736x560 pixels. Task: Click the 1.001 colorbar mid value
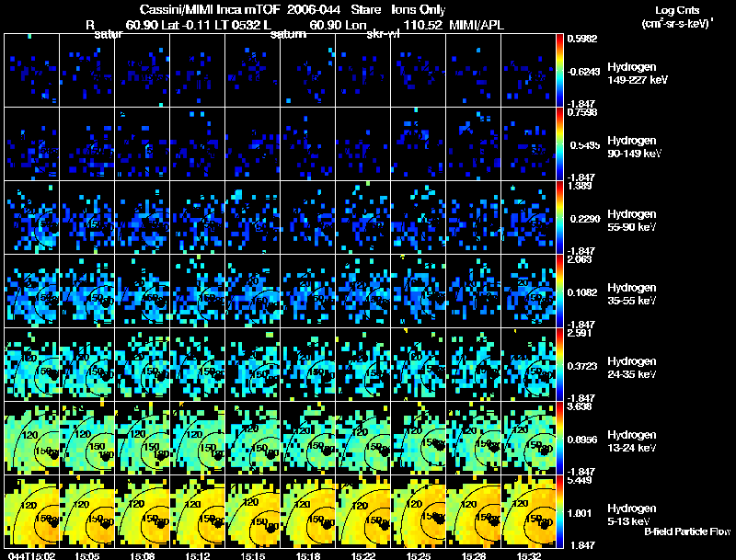[x=580, y=514]
